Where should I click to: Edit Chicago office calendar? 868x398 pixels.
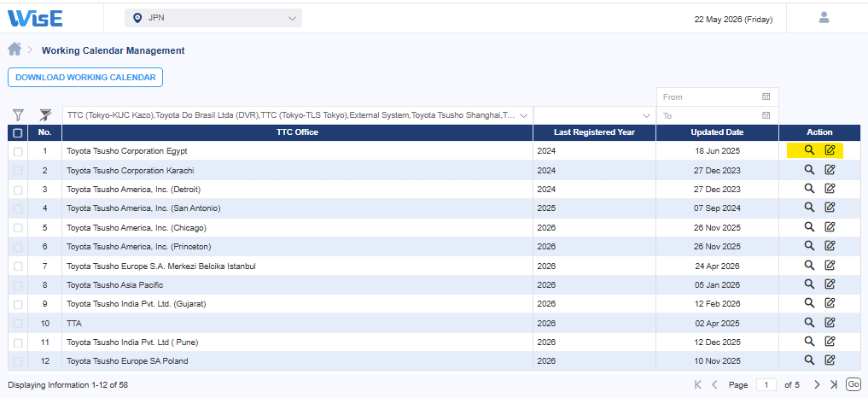(x=830, y=226)
